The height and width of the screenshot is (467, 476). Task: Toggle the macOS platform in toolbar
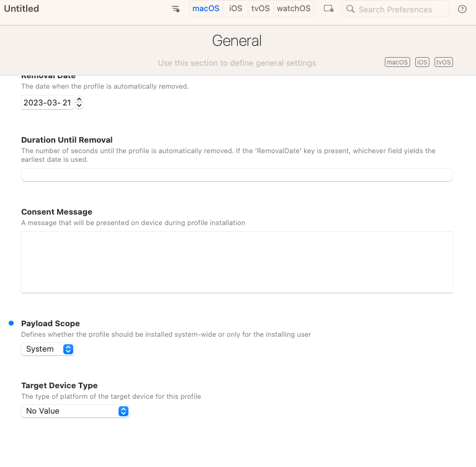click(x=206, y=9)
